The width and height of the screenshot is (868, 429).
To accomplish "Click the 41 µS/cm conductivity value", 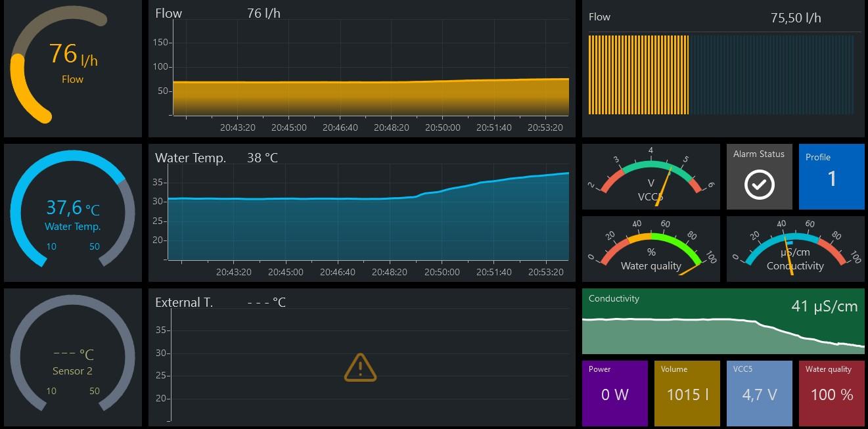I will click(825, 306).
